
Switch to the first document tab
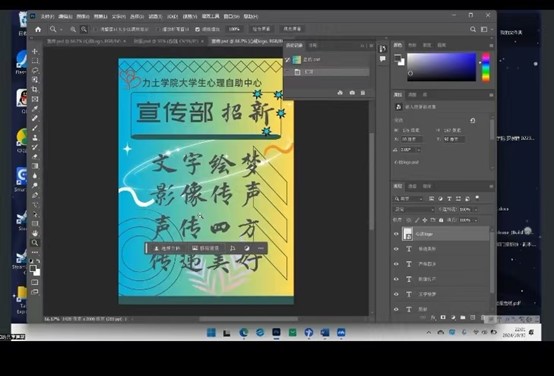pos(84,41)
